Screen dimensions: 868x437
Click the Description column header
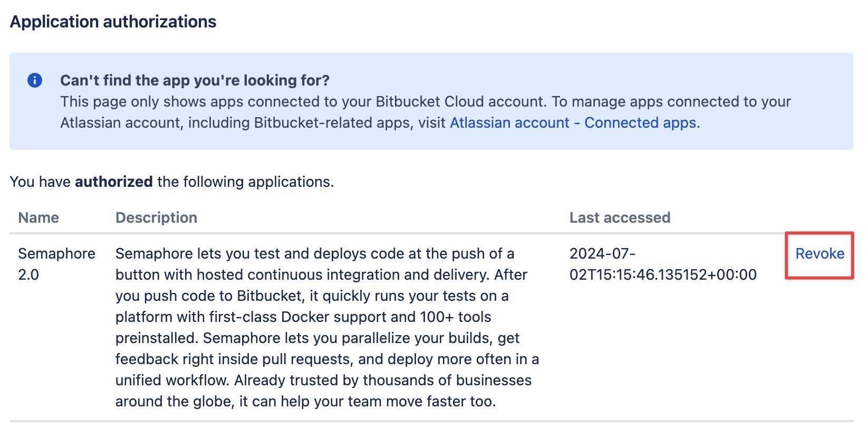156,217
